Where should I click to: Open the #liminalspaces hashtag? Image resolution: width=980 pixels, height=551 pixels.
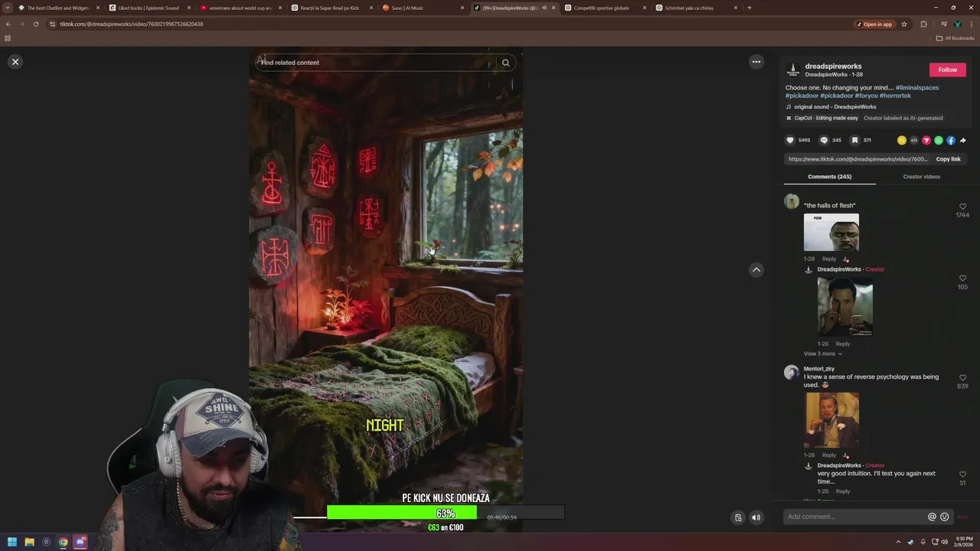click(x=917, y=87)
